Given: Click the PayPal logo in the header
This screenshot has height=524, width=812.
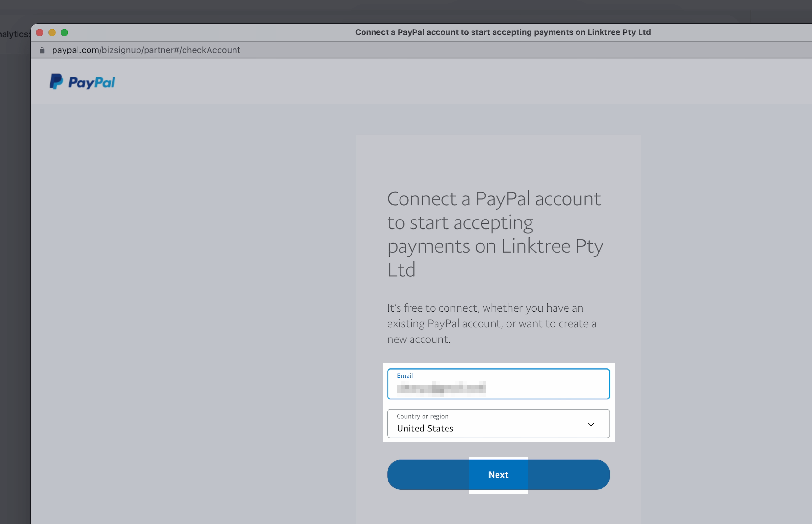Looking at the screenshot, I should (x=82, y=82).
